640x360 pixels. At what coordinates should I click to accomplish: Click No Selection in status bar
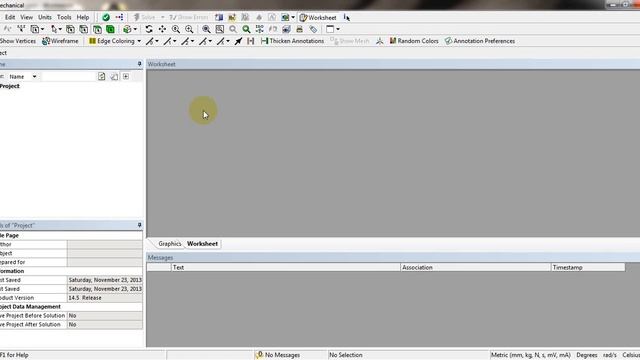(x=346, y=355)
